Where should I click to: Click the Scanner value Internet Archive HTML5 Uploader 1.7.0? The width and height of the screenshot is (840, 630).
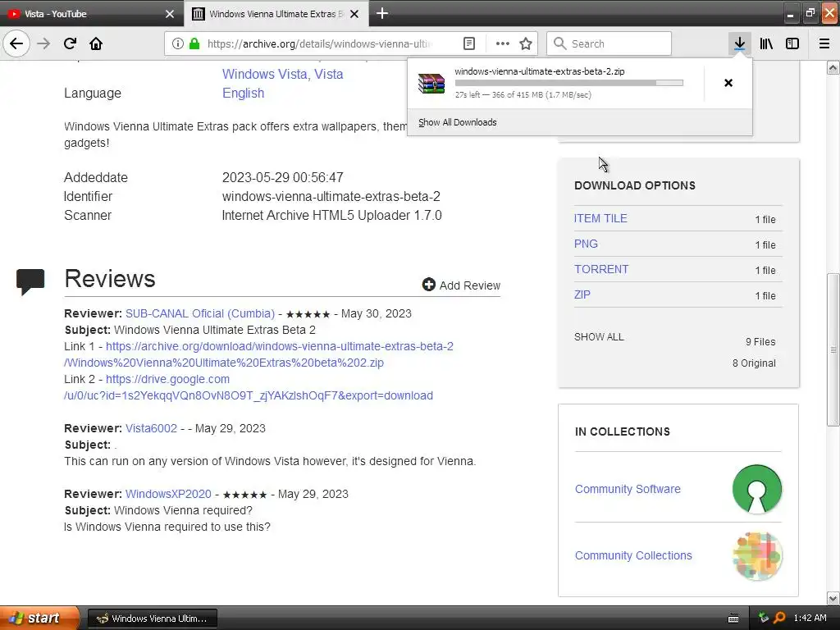pos(332,216)
